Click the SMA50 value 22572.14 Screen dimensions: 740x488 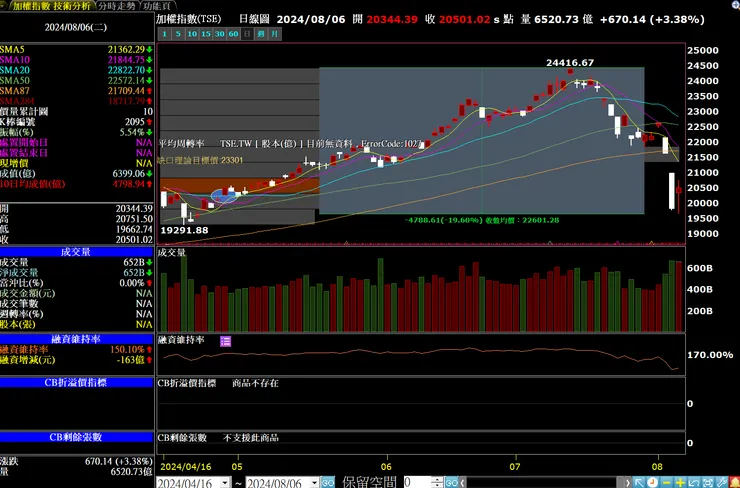[126, 81]
